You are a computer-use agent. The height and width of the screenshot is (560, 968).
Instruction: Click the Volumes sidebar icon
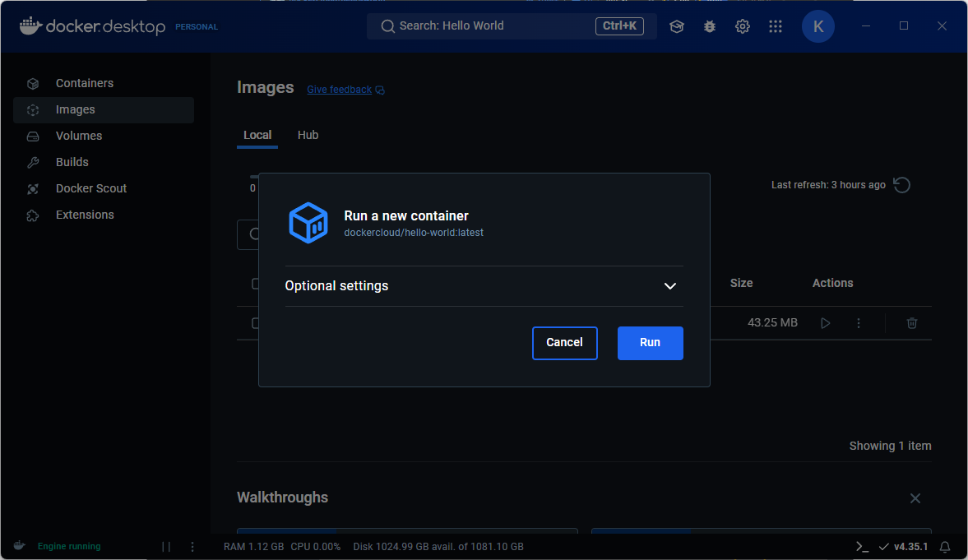[33, 136]
